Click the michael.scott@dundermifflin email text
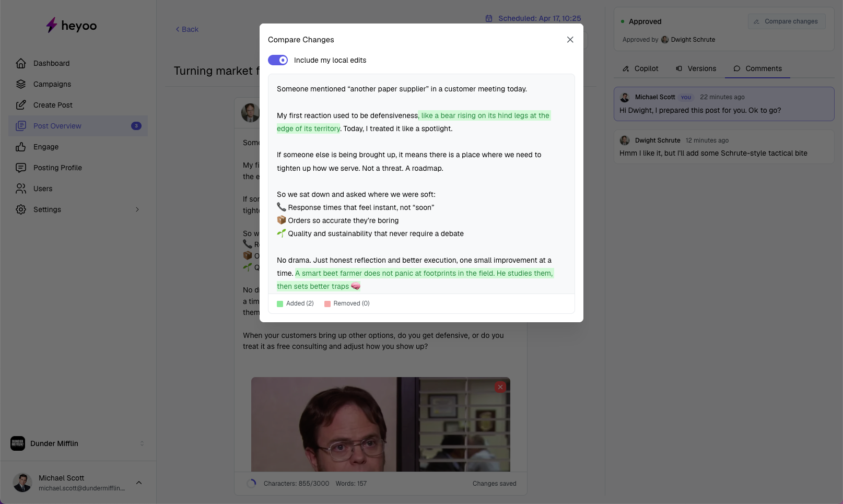843x504 pixels. [x=82, y=488]
